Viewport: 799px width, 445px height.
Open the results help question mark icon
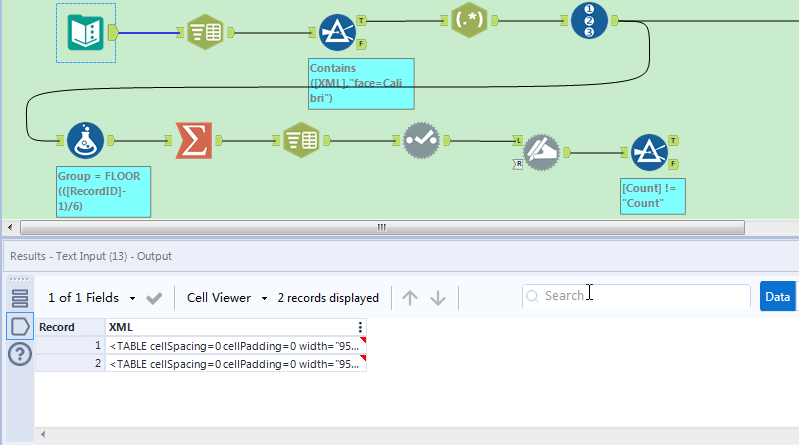click(20, 354)
